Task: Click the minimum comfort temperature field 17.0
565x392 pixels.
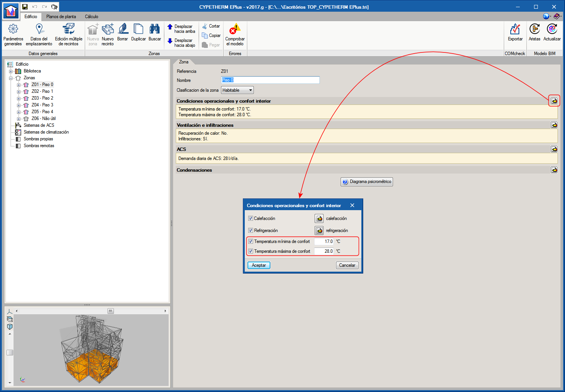Action: click(324, 241)
